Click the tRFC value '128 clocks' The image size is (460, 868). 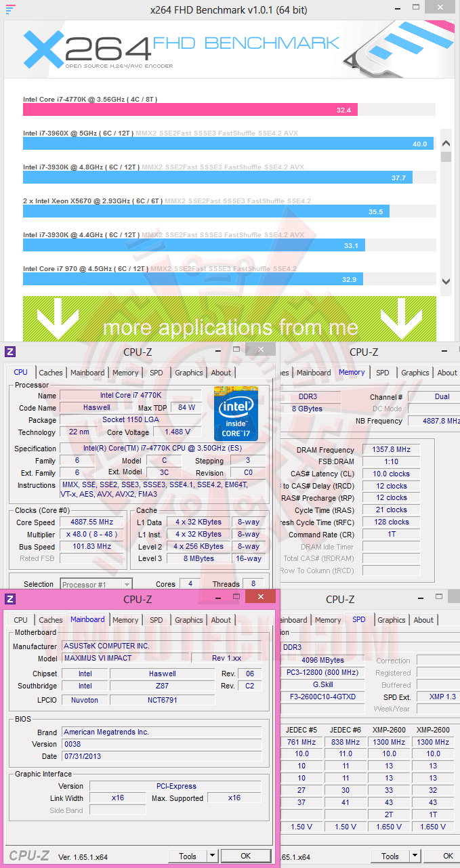[391, 522]
